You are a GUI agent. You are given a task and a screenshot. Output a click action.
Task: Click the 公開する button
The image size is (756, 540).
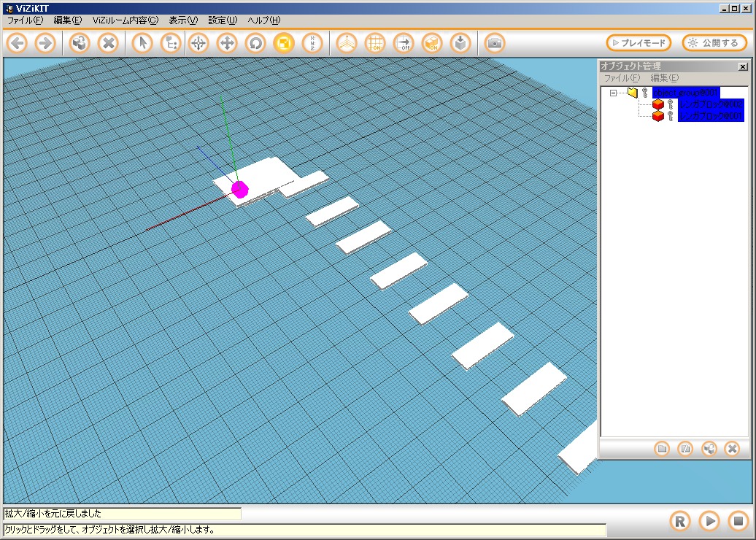714,43
